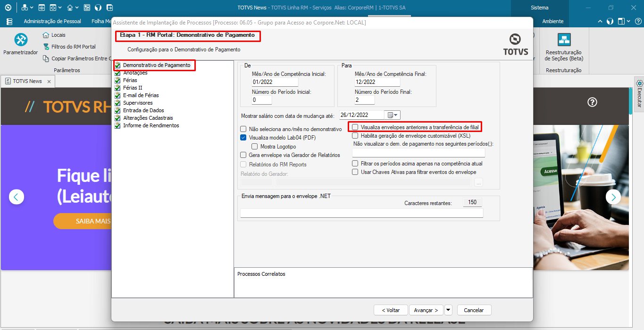Expand the layout panel dropdown arrow
Image resolution: width=644 pixels, height=330 pixels.
628,21
